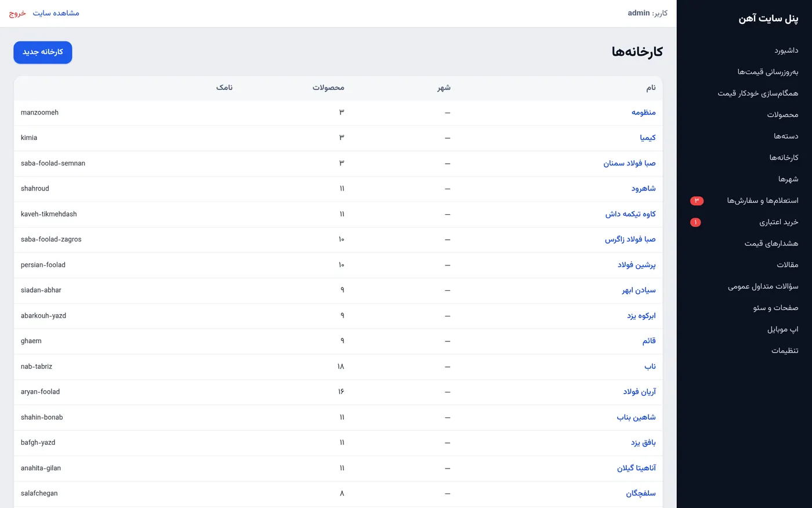Click the پنل سایت آهن title
The width and height of the screenshot is (812, 508).
click(768, 19)
